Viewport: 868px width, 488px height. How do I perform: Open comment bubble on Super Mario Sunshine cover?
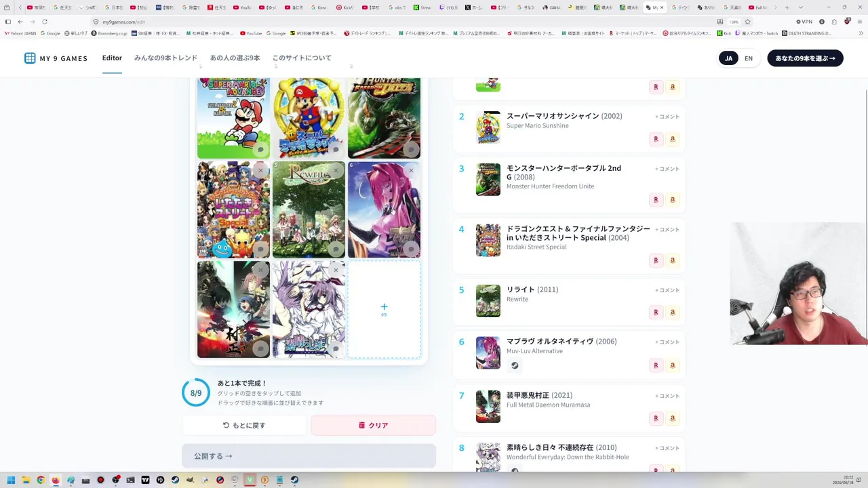click(336, 150)
